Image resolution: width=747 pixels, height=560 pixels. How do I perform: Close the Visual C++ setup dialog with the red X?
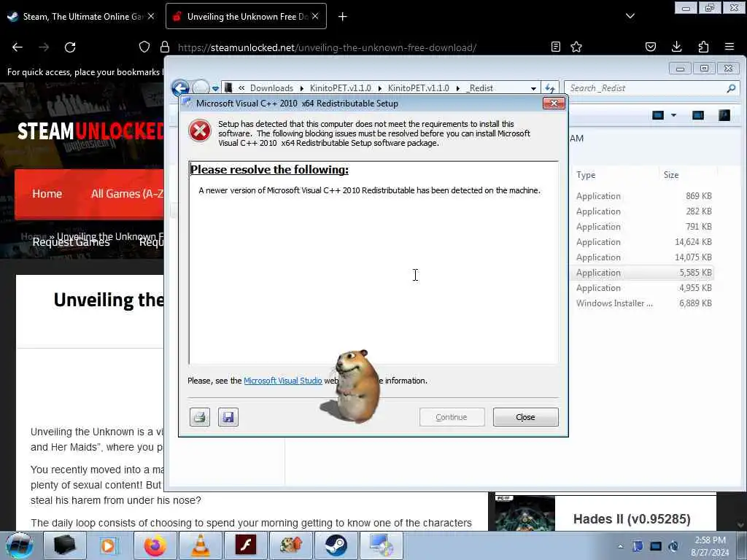[554, 104]
